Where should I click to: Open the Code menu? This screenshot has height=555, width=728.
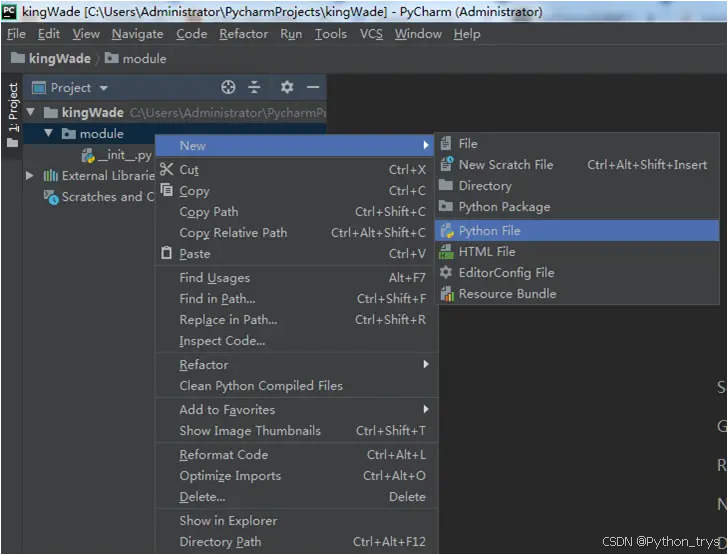tap(191, 34)
